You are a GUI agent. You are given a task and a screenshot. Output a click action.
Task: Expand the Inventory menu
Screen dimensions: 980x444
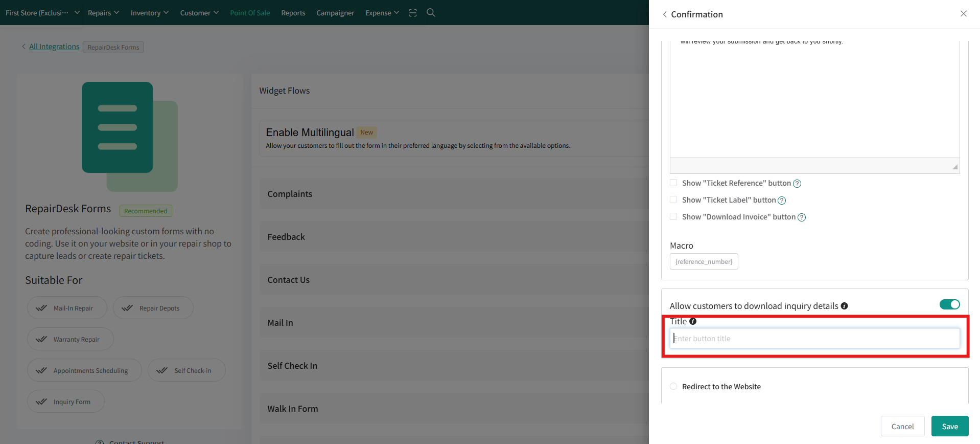point(150,13)
